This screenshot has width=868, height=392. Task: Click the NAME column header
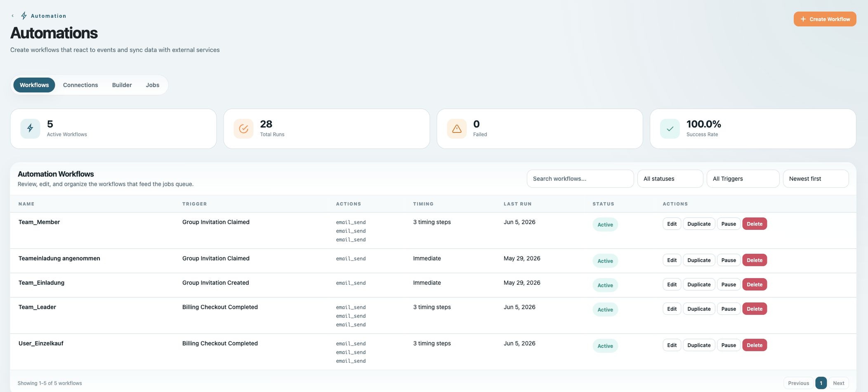point(26,204)
